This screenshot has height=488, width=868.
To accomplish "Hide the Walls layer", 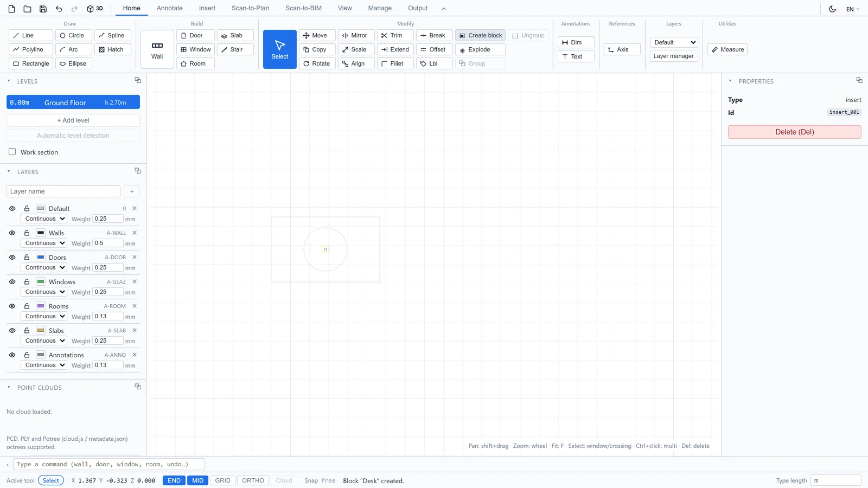I will pos(12,233).
